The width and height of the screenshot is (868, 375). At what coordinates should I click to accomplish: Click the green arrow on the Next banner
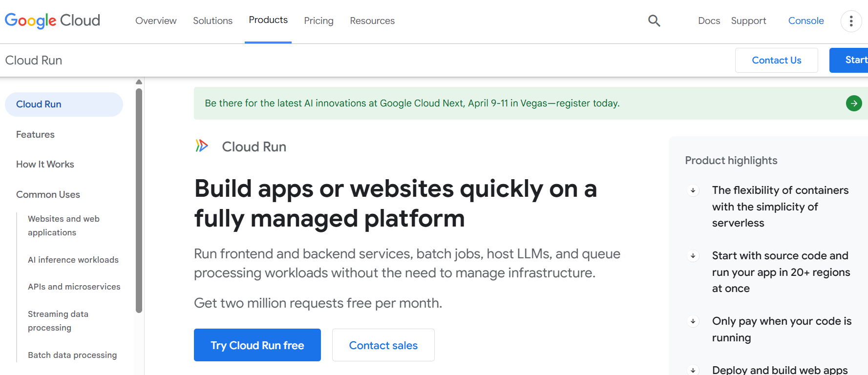coord(854,103)
